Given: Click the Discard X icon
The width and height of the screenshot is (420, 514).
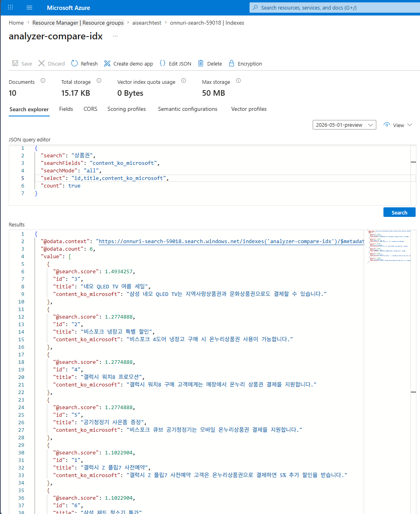Looking at the screenshot, I should point(41,63).
